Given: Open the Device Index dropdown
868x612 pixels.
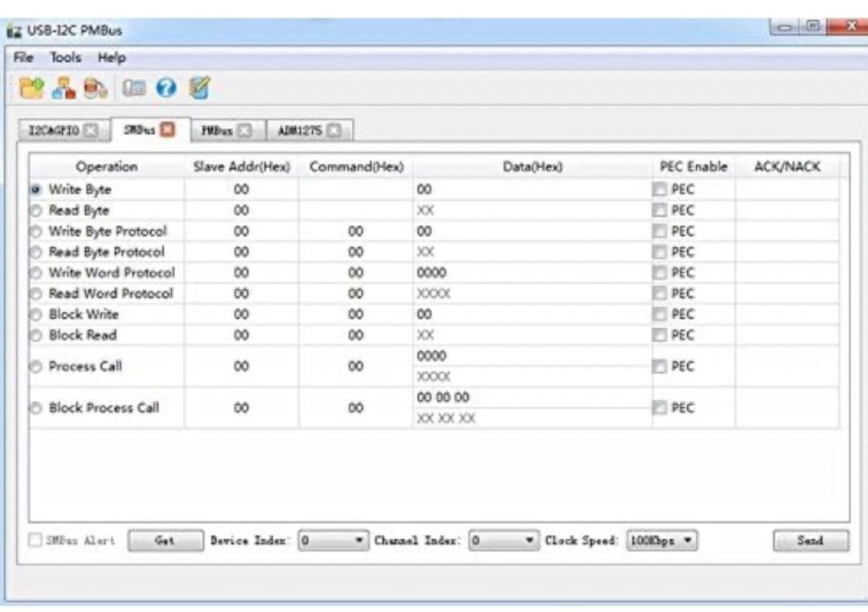Looking at the screenshot, I should pyautogui.click(x=360, y=541).
